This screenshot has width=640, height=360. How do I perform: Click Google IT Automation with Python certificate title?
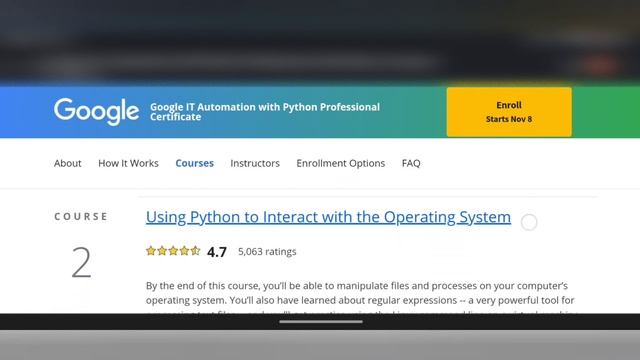point(265,112)
